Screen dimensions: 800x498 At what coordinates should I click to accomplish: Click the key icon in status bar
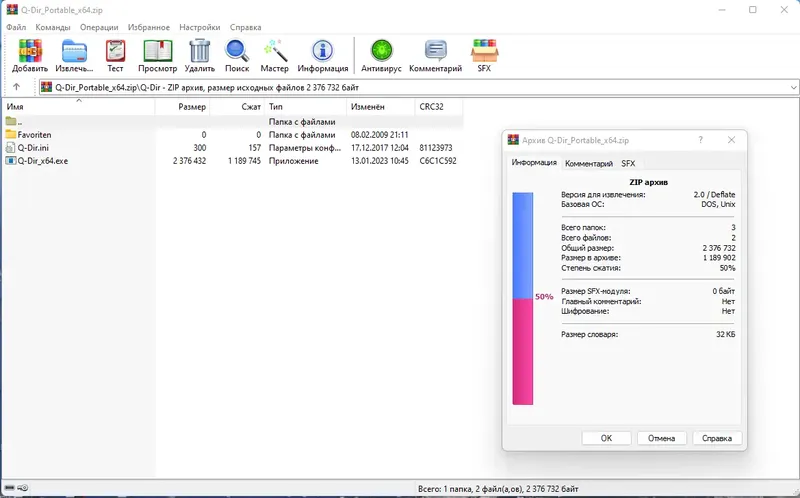coord(23,488)
